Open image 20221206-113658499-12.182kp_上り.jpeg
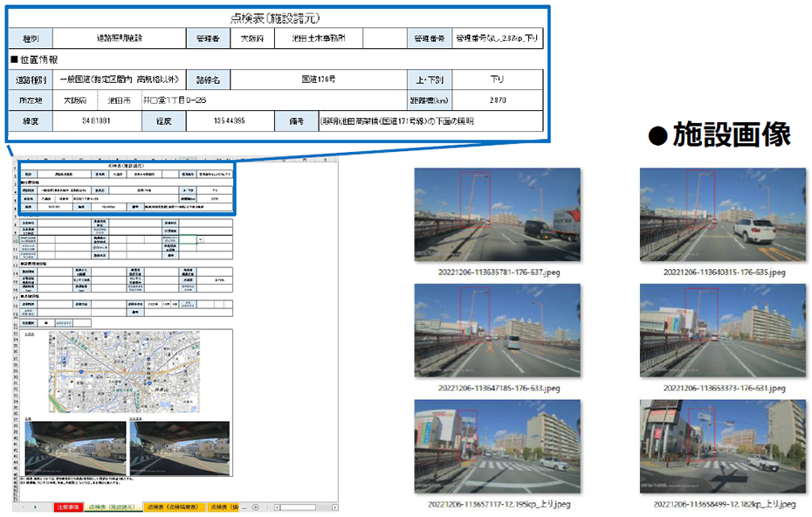Viewport: 812px width, 517px height. pos(722,444)
